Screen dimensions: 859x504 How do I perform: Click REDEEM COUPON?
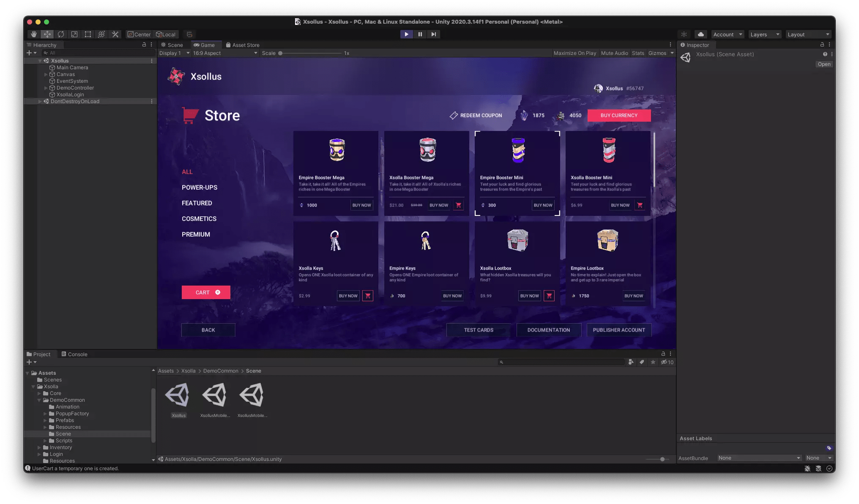[x=476, y=115]
